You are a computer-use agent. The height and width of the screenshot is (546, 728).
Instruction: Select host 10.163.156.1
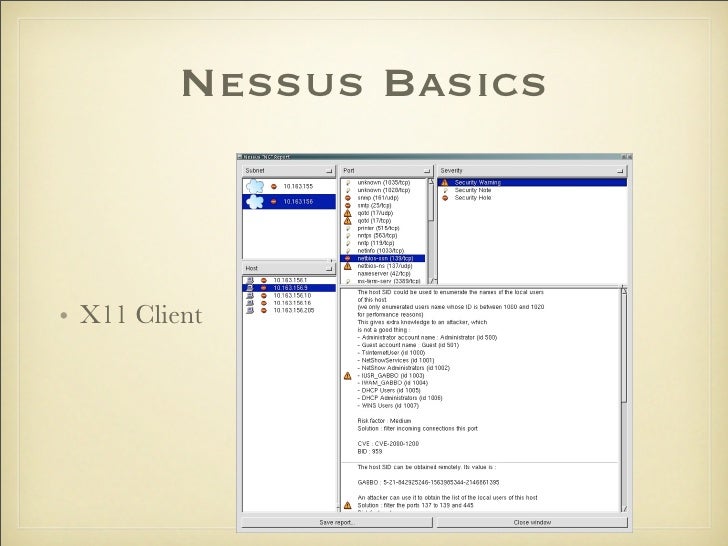click(289, 280)
